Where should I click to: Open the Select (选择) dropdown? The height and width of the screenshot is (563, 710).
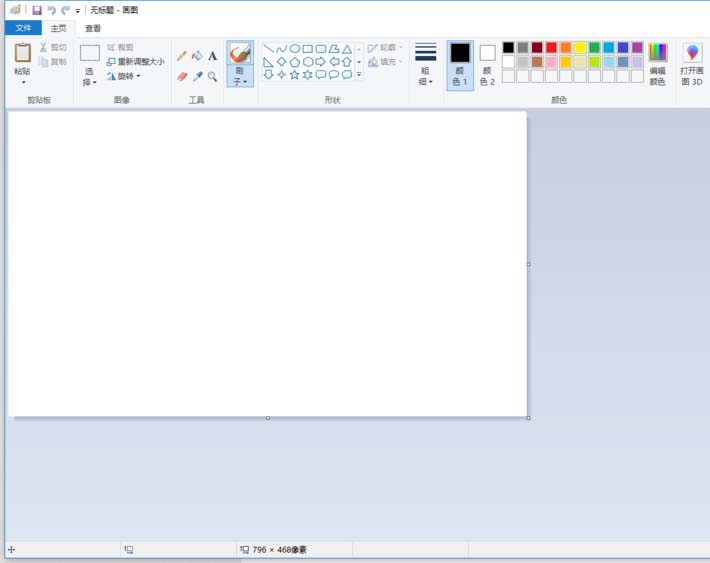click(89, 76)
